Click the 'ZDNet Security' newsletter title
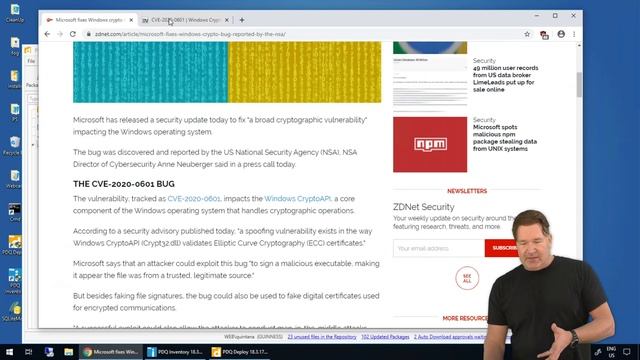The height and width of the screenshot is (360, 640). [x=424, y=207]
